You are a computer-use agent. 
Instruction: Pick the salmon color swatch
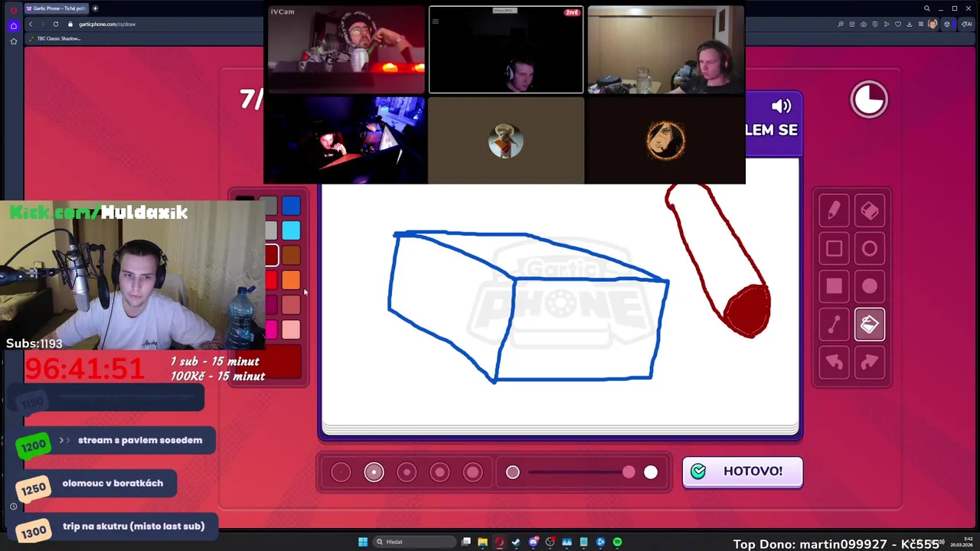click(291, 305)
